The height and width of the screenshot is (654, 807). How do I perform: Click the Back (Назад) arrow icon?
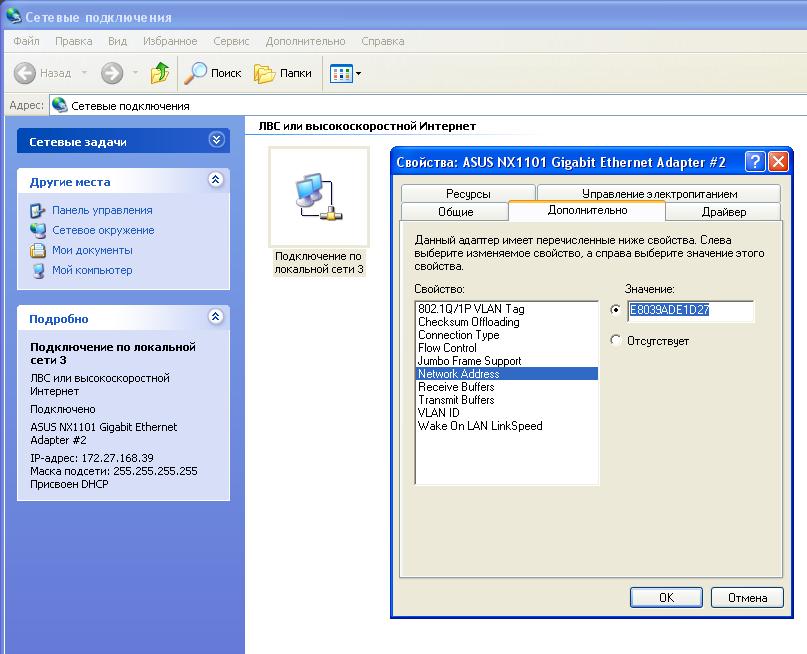pyautogui.click(x=25, y=73)
